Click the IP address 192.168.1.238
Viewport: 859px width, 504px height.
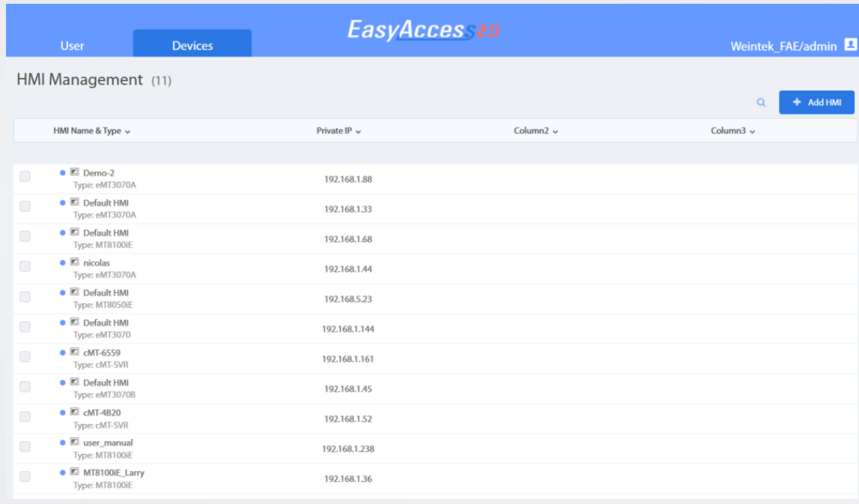click(x=348, y=449)
